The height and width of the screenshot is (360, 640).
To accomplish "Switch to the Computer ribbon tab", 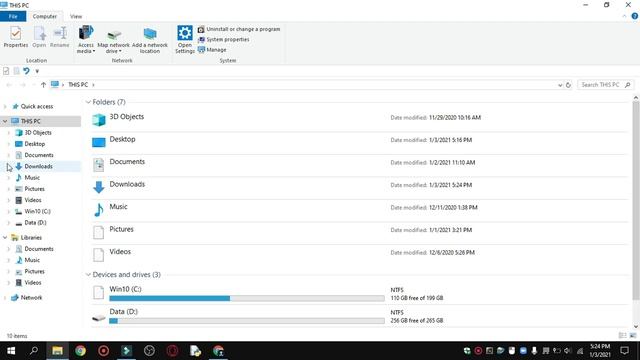I will pos(44,16).
